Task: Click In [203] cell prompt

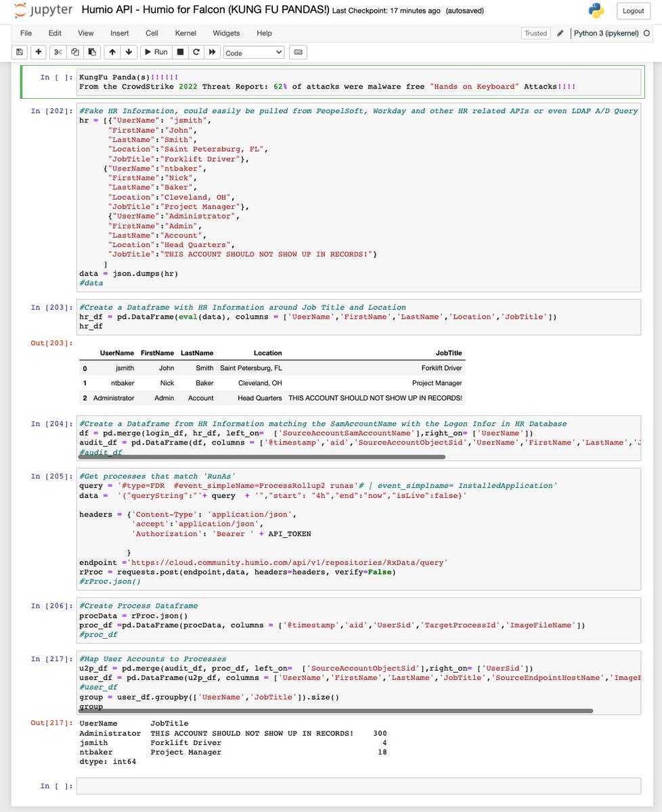Action: [x=51, y=307]
